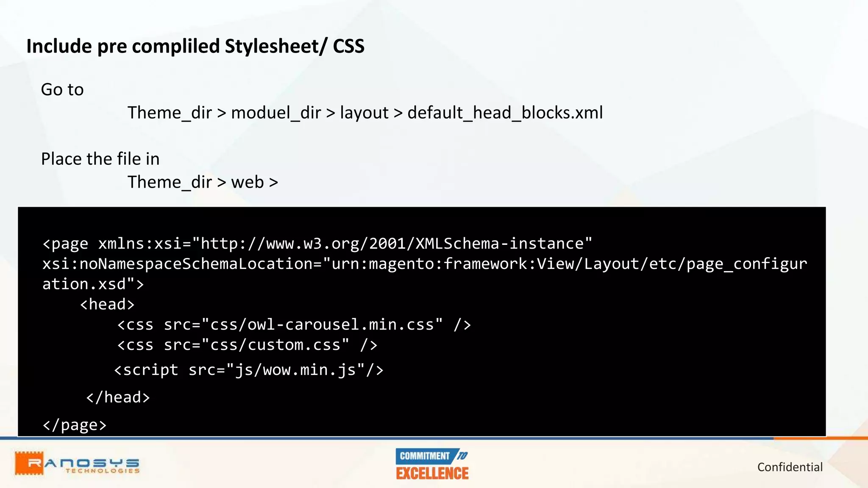Click the owl-carousel.min.css css line

(x=294, y=324)
